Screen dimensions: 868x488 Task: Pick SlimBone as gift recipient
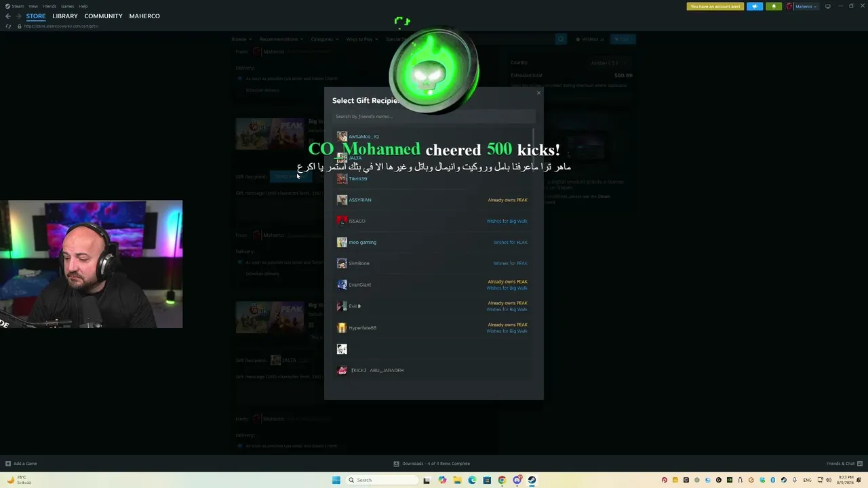(433, 263)
